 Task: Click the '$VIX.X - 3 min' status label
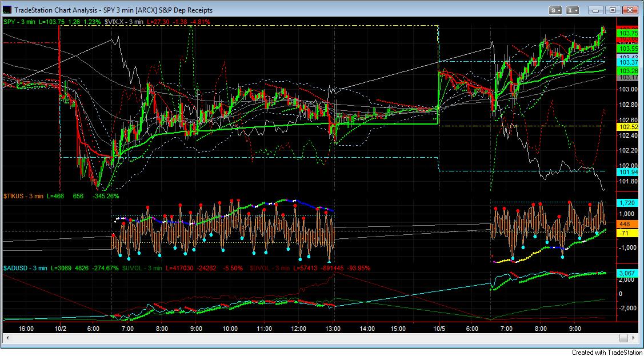tap(123, 22)
